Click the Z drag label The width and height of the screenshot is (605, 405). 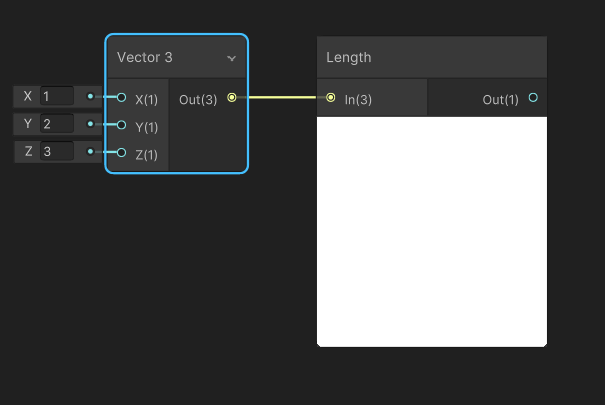point(28,152)
